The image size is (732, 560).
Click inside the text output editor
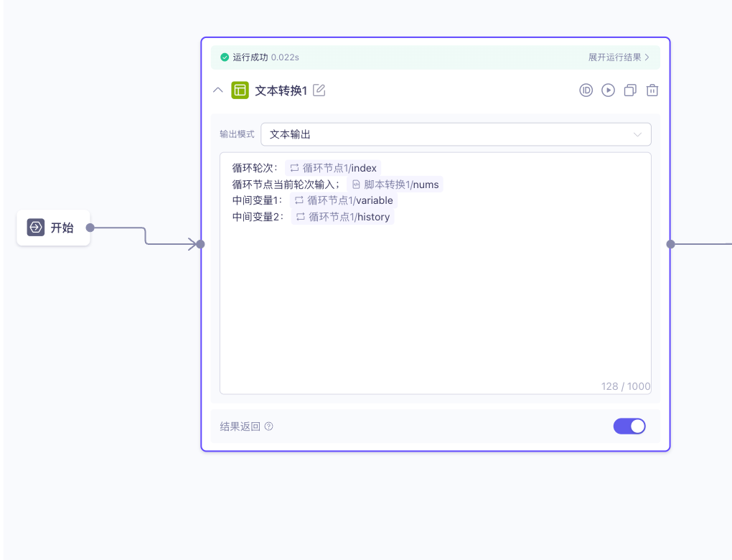[431, 302]
